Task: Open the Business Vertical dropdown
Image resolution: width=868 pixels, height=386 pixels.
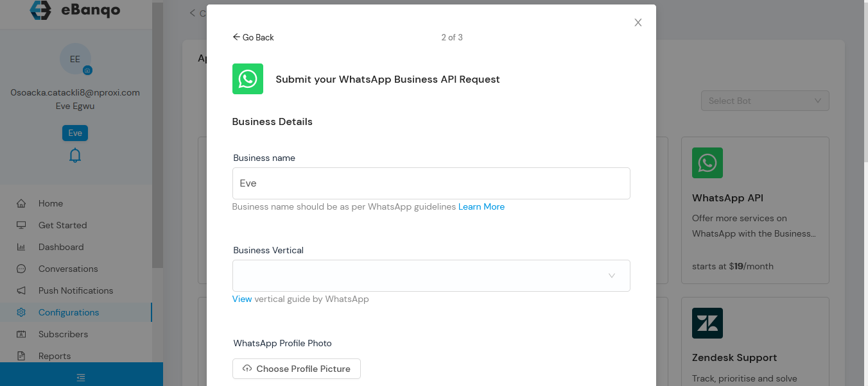Action: (x=431, y=276)
